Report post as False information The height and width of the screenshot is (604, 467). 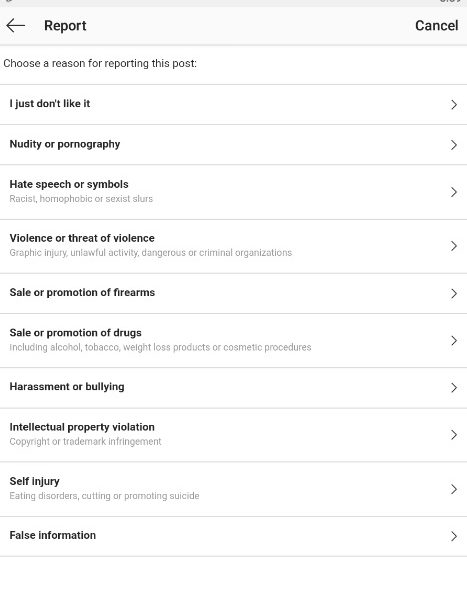point(234,536)
